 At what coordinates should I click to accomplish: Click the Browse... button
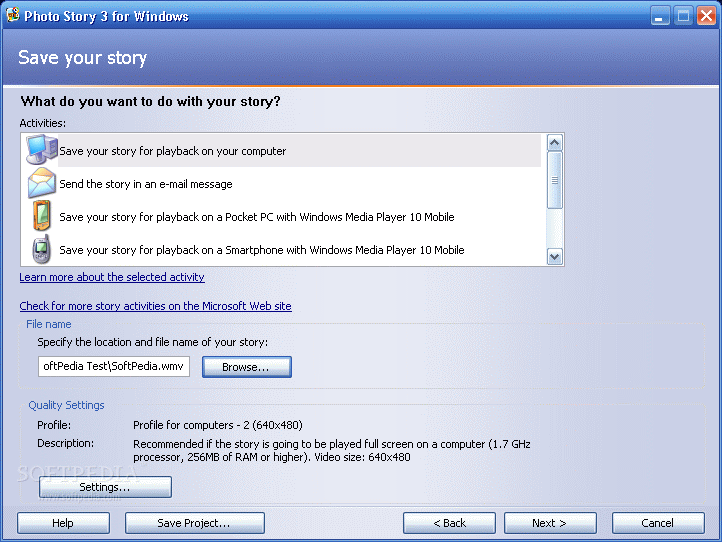247,367
